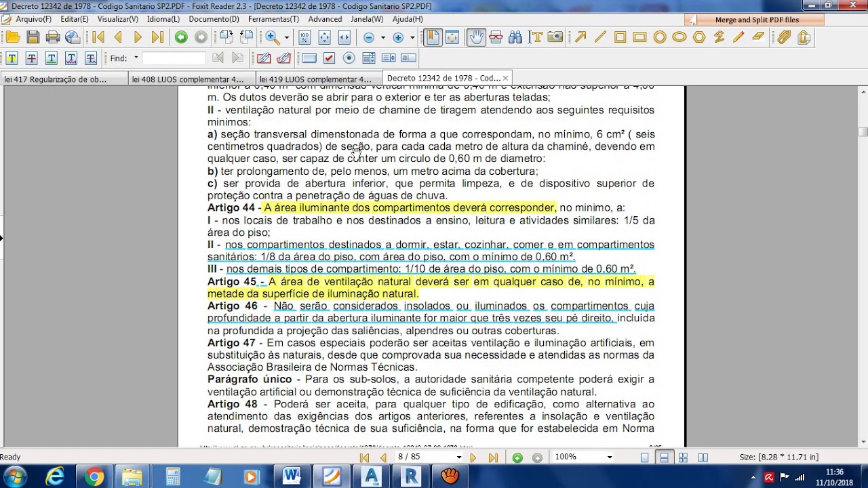
Task: Go to next page in status bar
Action: point(473,457)
